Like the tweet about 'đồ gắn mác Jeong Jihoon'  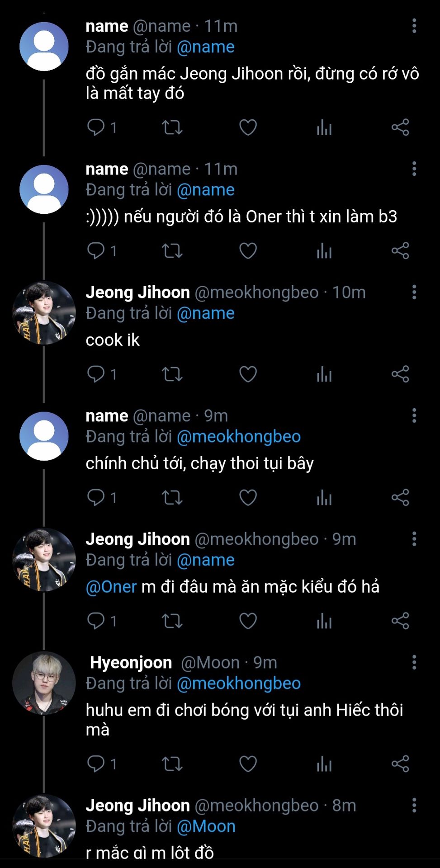coord(248,127)
